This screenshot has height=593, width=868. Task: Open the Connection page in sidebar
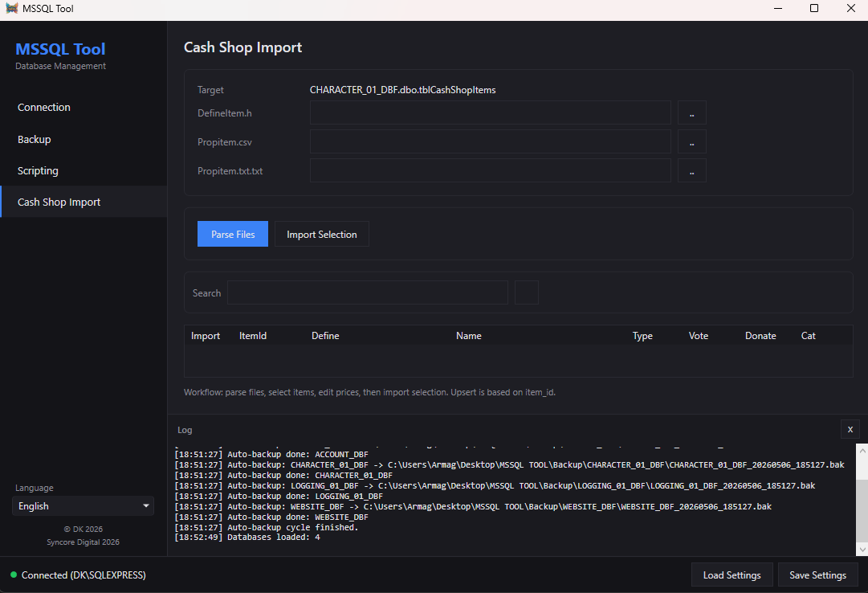click(84, 108)
